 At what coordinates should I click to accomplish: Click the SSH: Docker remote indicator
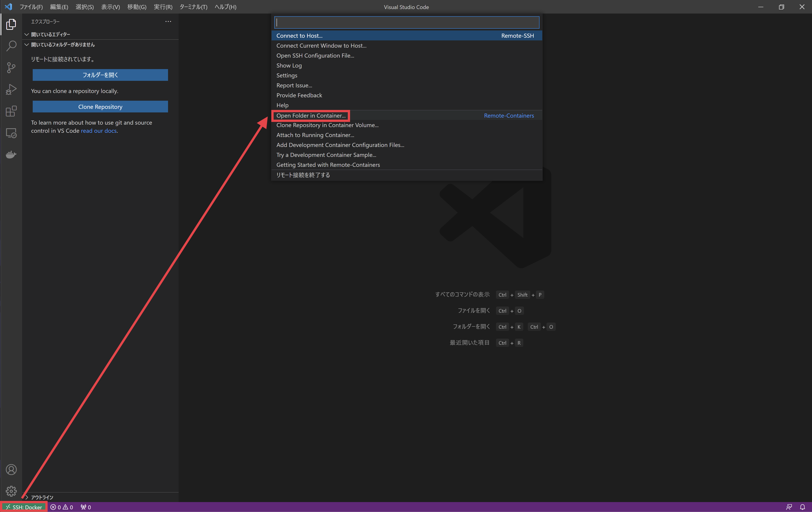point(24,507)
